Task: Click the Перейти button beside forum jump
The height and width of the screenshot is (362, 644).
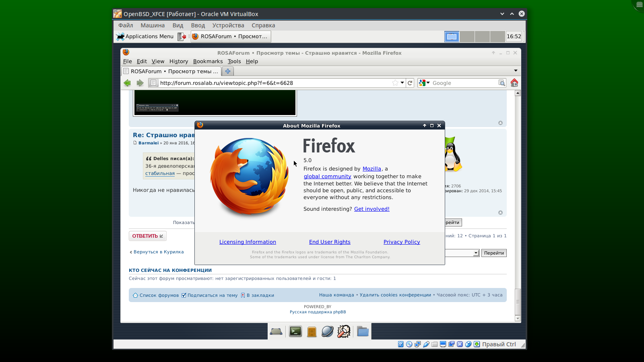Action: (x=494, y=253)
